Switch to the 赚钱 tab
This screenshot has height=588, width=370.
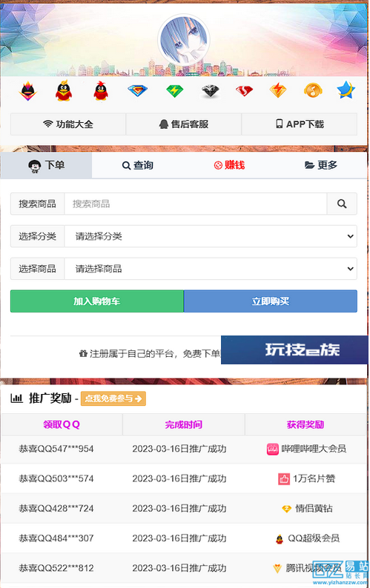tap(229, 165)
